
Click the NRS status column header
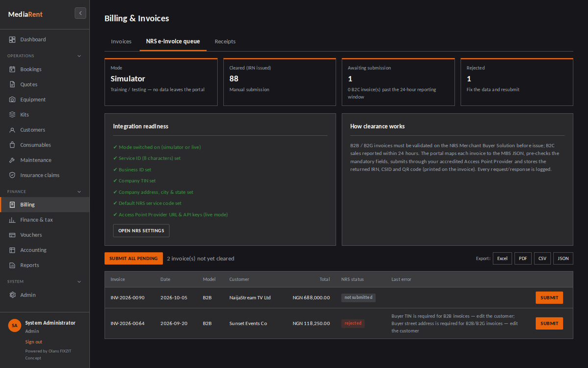point(353,279)
